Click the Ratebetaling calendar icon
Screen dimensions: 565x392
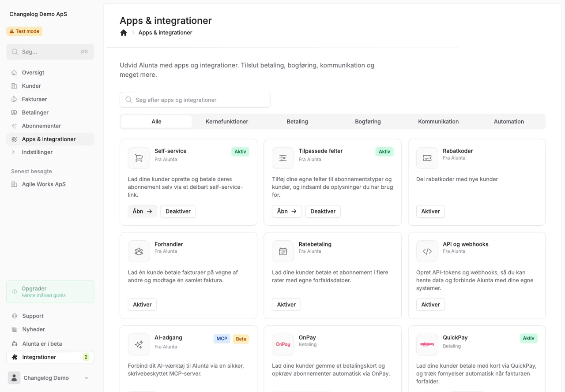[x=283, y=251]
